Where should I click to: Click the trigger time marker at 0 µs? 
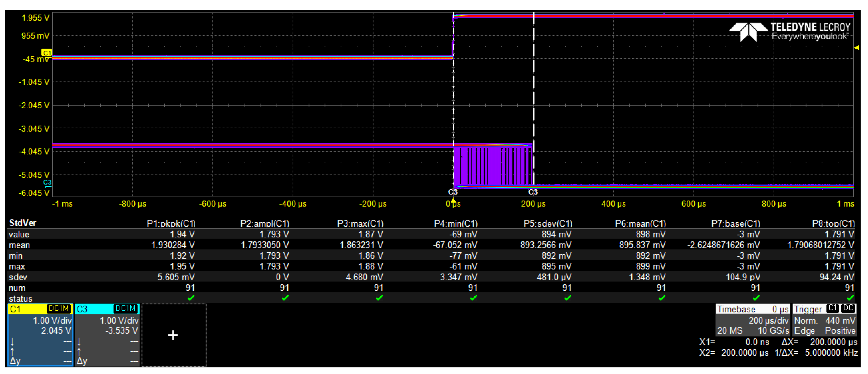click(x=453, y=201)
